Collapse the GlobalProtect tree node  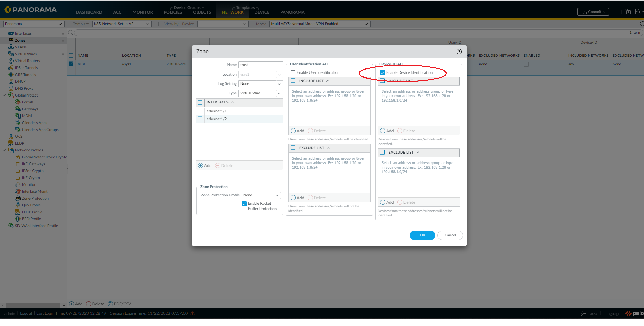4,95
